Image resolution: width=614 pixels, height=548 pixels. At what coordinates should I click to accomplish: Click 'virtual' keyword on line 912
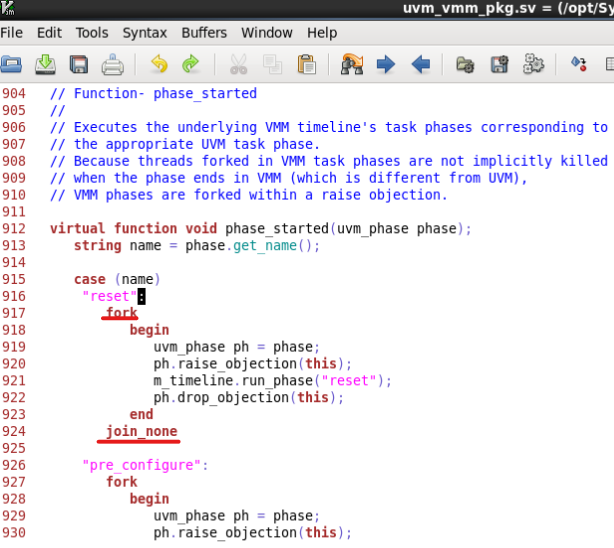[78, 228]
